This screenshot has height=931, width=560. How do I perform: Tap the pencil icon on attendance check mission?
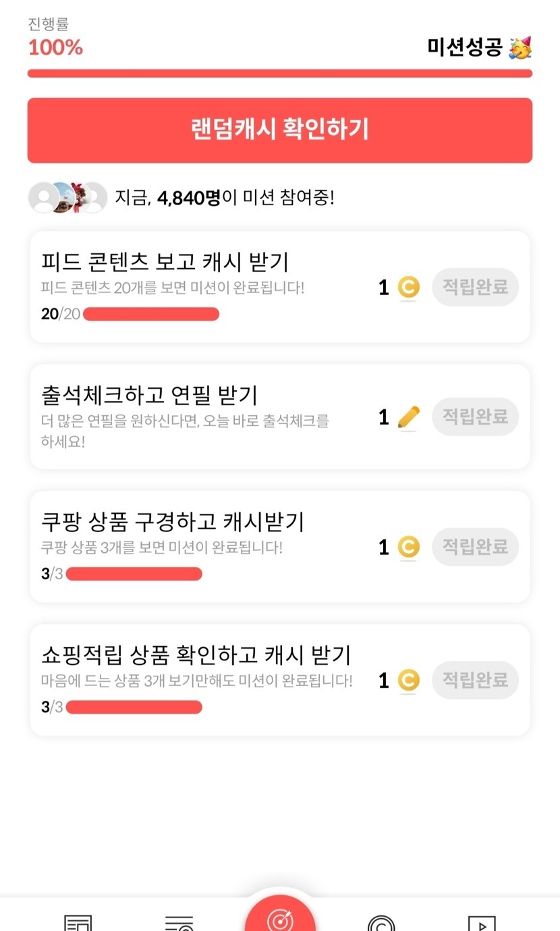tap(408, 418)
